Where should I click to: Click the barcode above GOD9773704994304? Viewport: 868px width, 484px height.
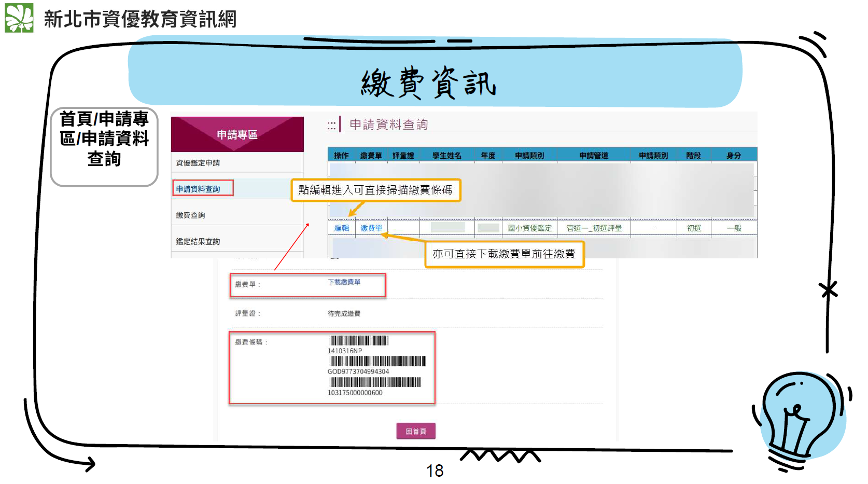coord(377,362)
